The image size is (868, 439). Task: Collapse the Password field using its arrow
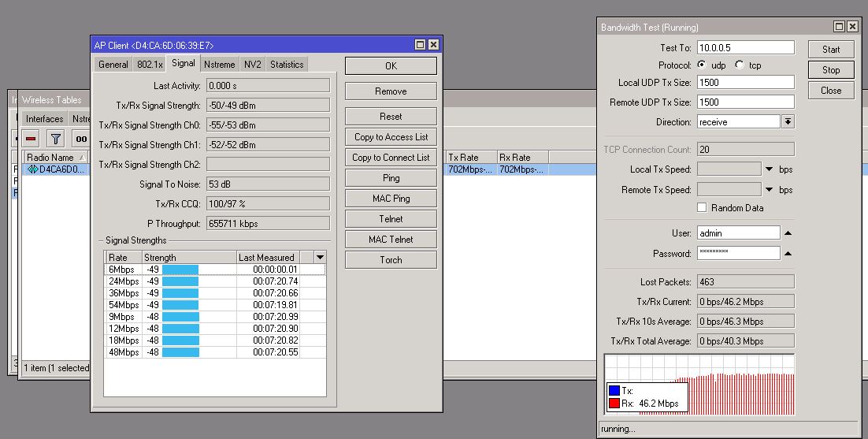788,254
